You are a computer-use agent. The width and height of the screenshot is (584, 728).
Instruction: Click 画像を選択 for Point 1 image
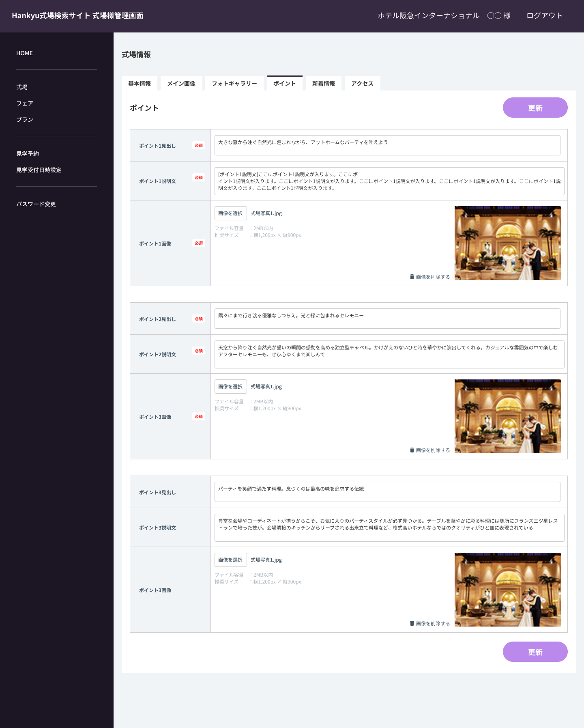[x=230, y=213]
